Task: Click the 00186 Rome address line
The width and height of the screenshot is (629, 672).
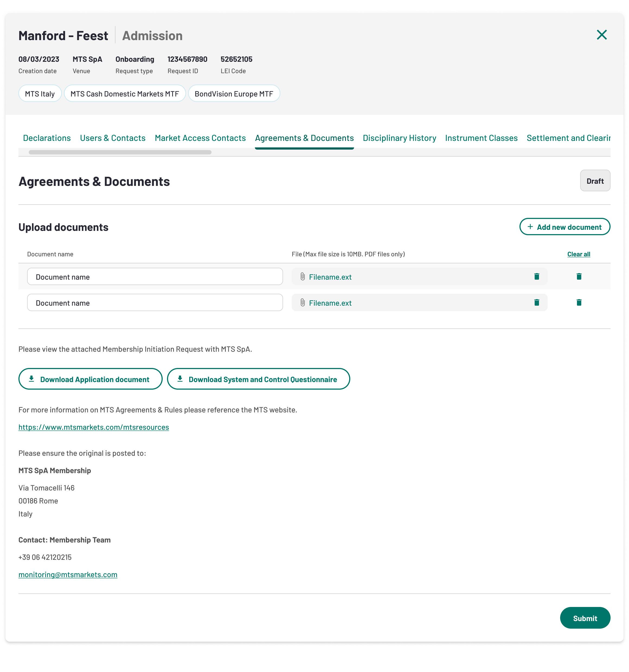Action: click(38, 501)
